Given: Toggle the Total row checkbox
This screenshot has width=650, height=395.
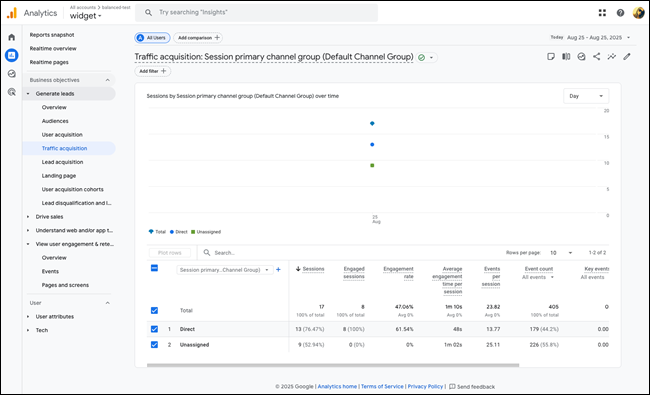Looking at the screenshot, I should pos(154,310).
